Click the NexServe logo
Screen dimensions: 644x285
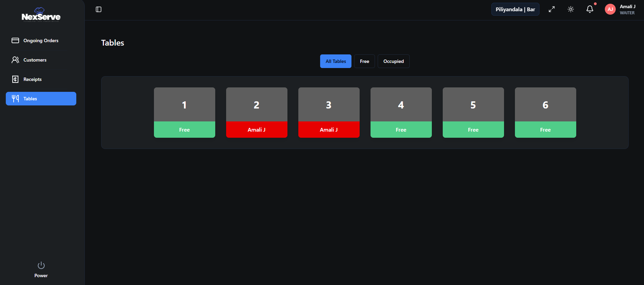(x=41, y=15)
